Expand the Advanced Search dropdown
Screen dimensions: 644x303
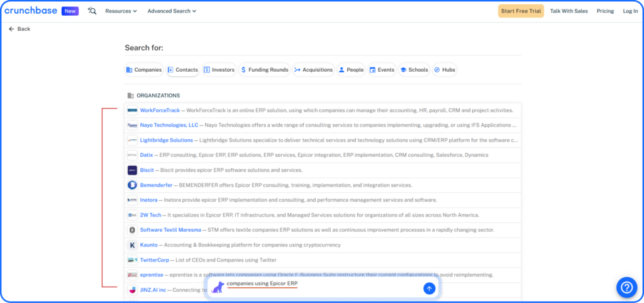tap(172, 11)
